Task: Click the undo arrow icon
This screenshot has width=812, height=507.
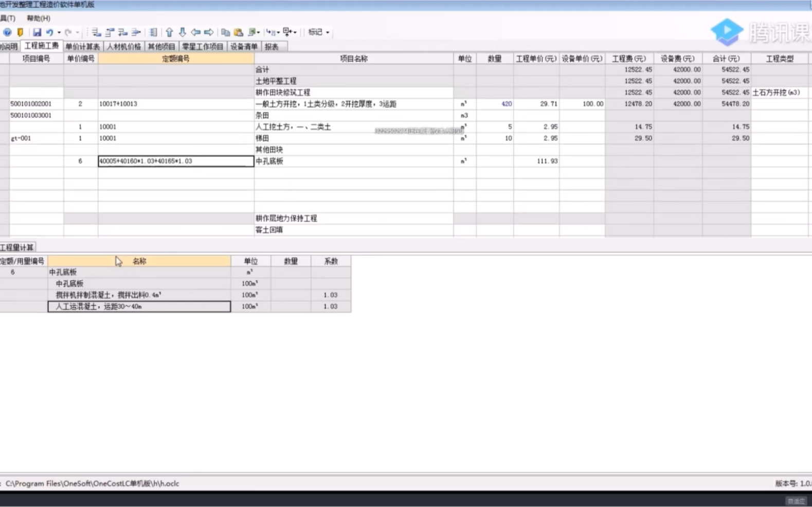Action: pos(49,32)
